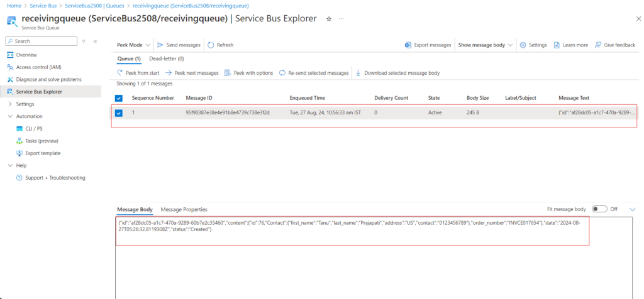
Task: Click Re-send selected messages icon
Action: pos(282,73)
